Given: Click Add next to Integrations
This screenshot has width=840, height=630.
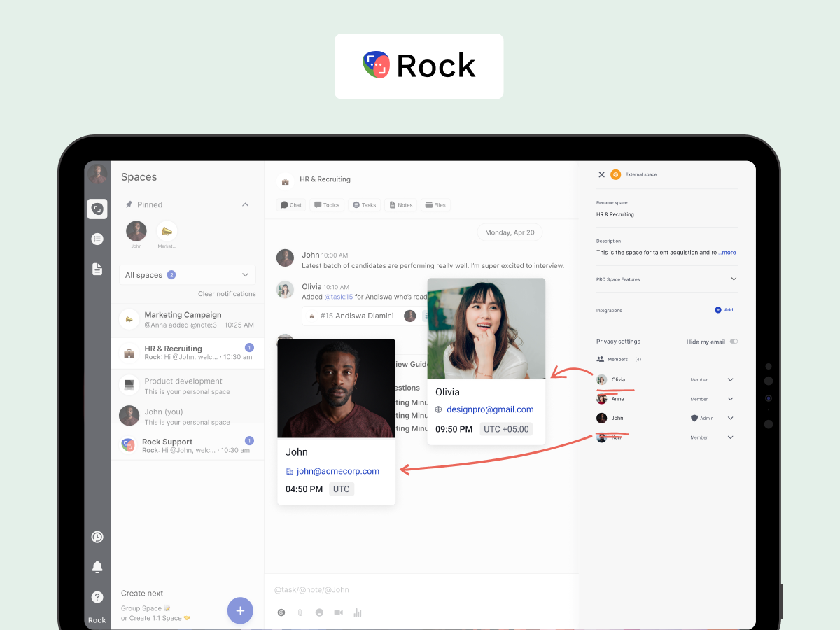Looking at the screenshot, I should (724, 310).
